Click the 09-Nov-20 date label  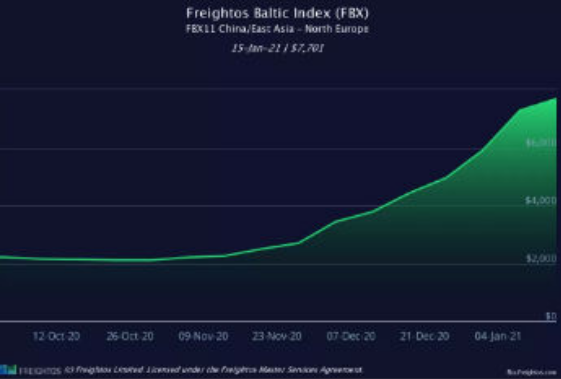[203, 336]
